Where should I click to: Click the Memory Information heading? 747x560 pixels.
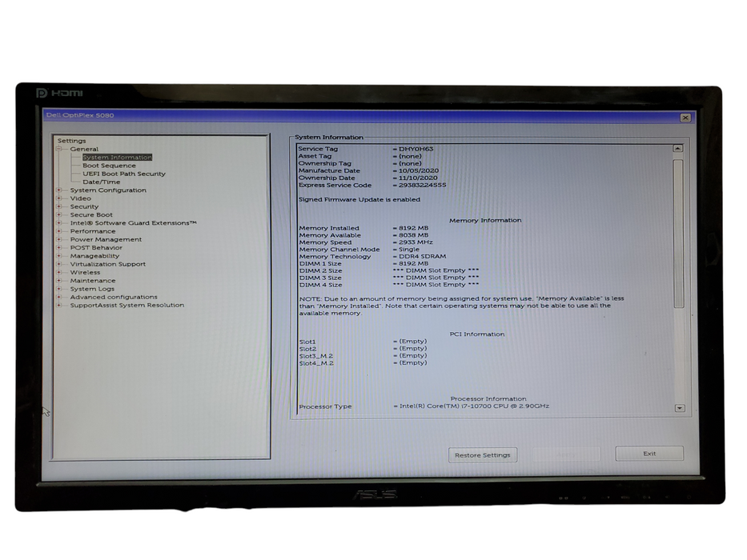click(485, 221)
